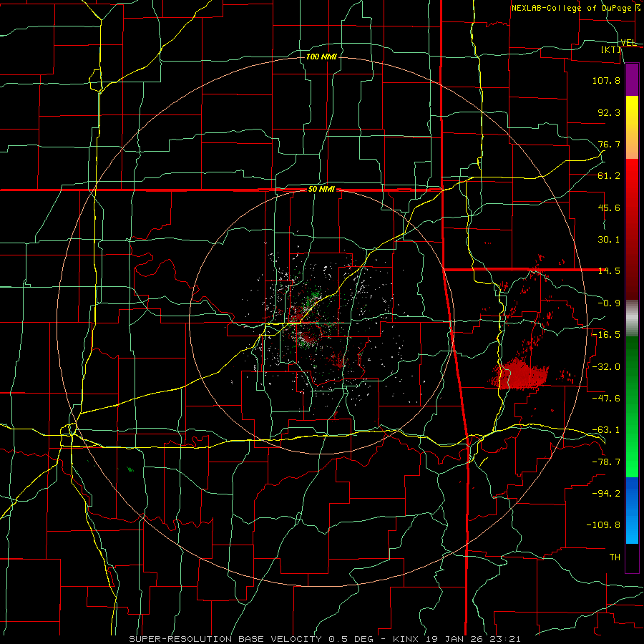Select the 61.2 legend value
This screenshot has width=644, height=644.
609,176
